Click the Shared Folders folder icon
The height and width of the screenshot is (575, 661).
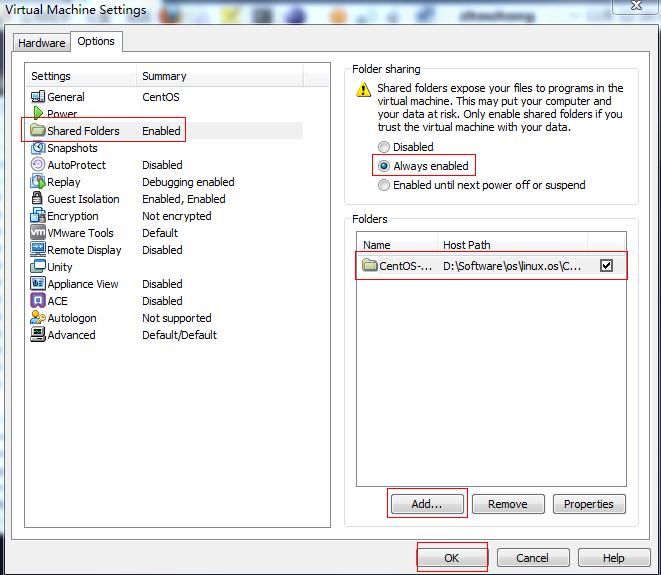[38, 130]
